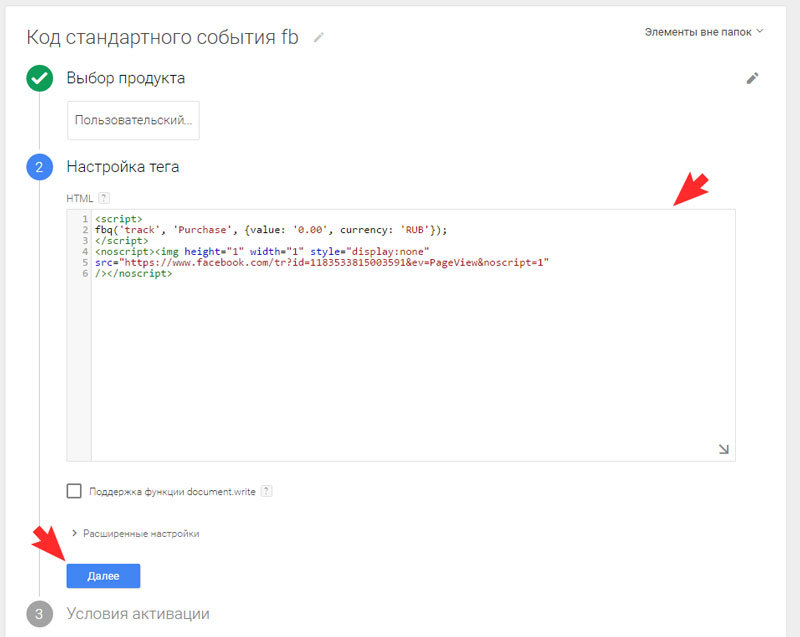Click the fbq track Purchase code line
Screen dimensions: 800x637
[271, 230]
